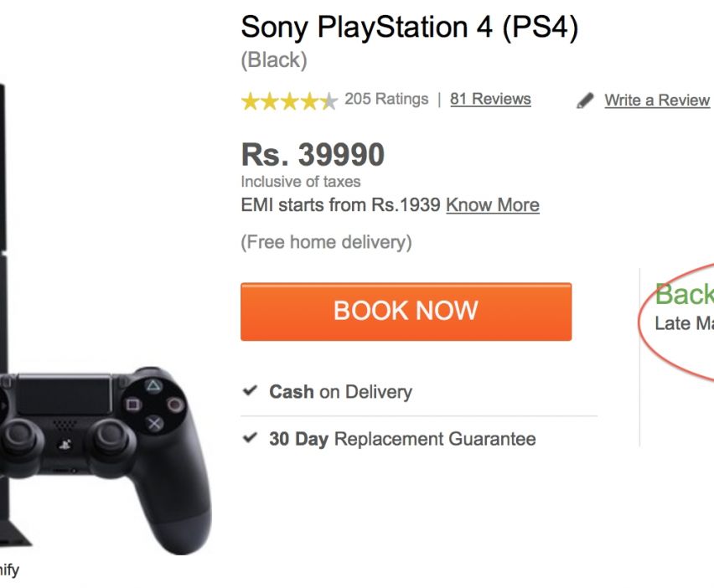714x588 pixels.
Task: Click the right analog stick on the controller
Action: [108, 438]
